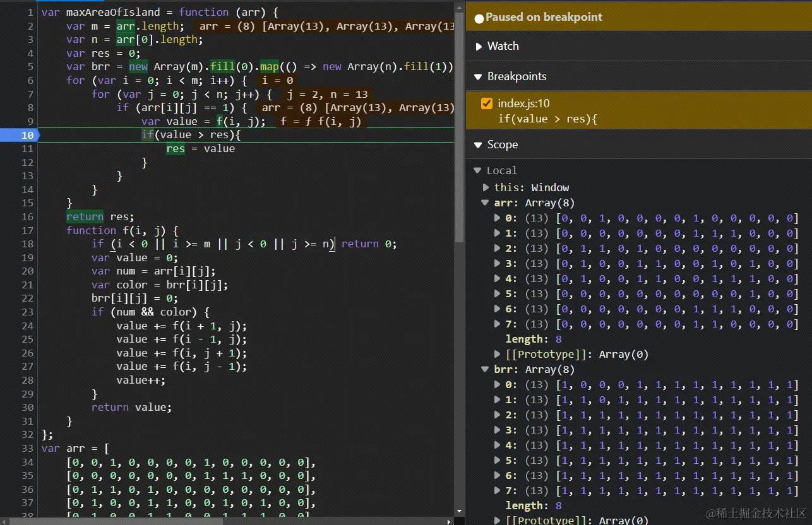Click the line 10 breakpoint marker in gutter
Screen dimensions: 812x525
pos(20,135)
